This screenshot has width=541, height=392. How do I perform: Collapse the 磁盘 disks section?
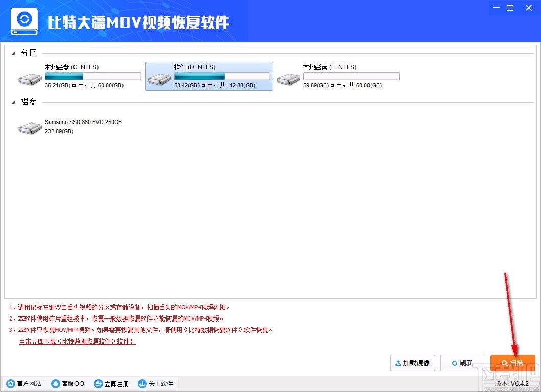(x=14, y=102)
